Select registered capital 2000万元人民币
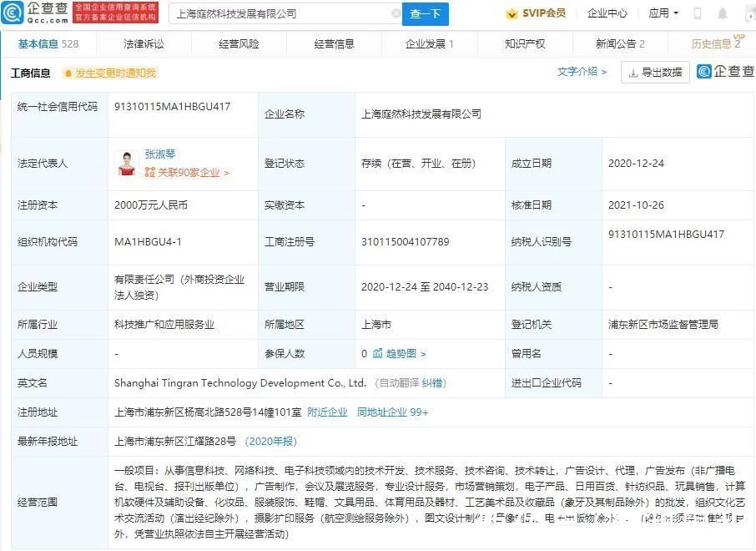 151,205
